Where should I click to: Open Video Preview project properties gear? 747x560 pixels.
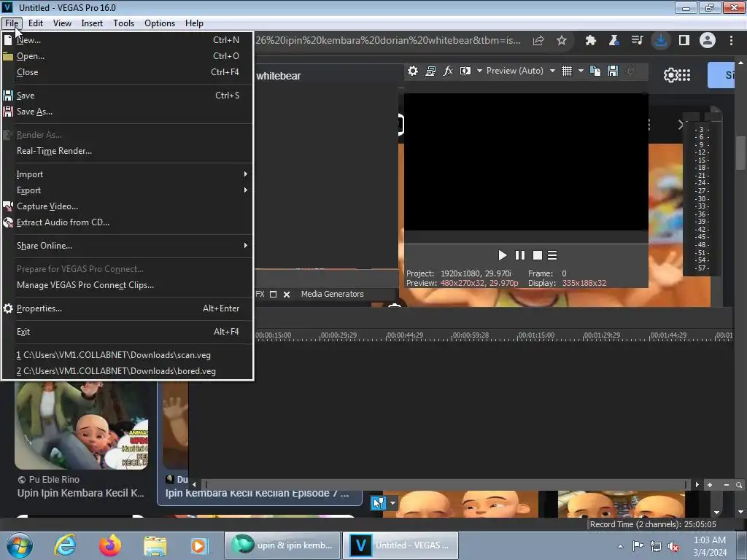[x=413, y=71]
